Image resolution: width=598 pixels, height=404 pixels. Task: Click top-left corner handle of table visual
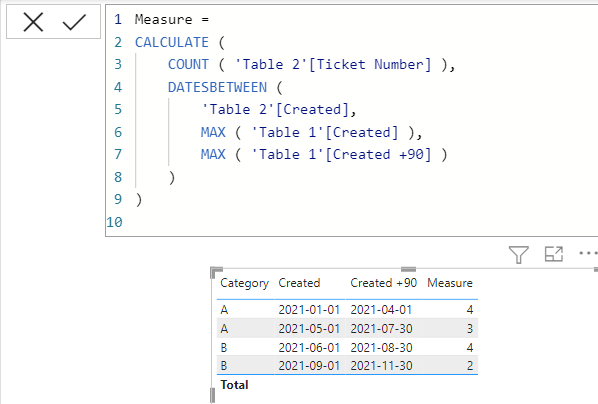pos(216,272)
